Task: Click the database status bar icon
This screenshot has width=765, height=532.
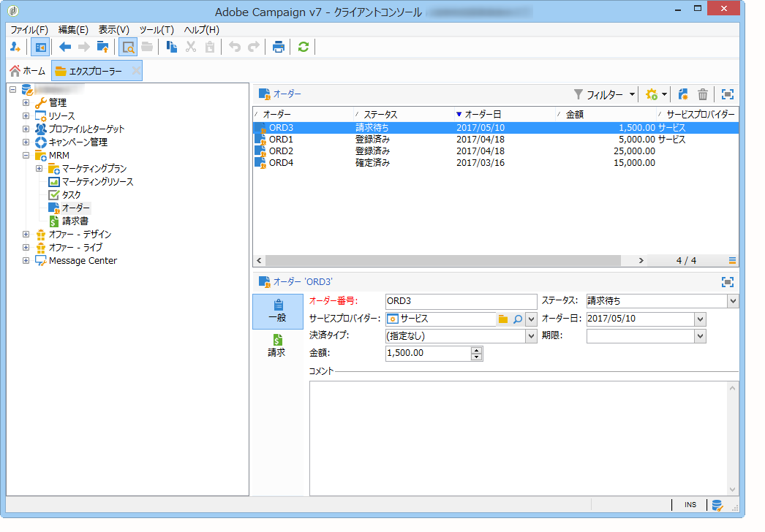Action: 717,505
